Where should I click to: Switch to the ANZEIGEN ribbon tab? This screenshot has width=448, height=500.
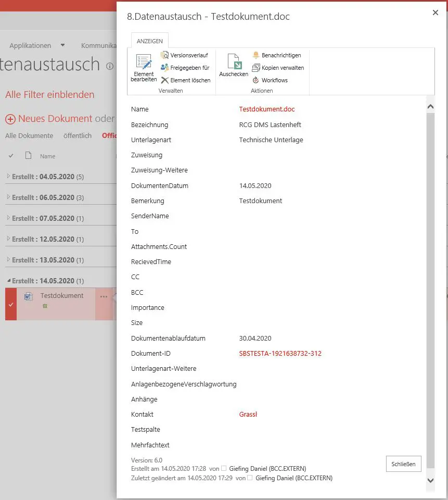[149, 40]
